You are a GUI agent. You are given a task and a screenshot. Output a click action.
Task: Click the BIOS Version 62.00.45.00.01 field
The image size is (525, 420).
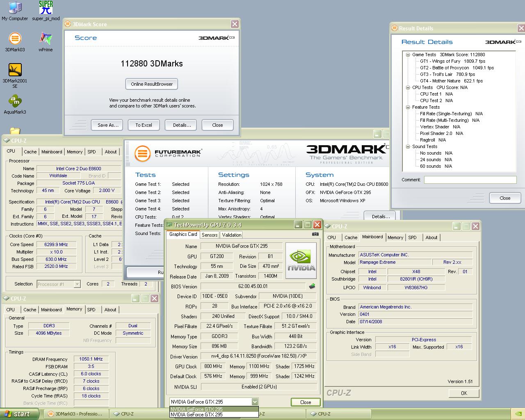(253, 286)
